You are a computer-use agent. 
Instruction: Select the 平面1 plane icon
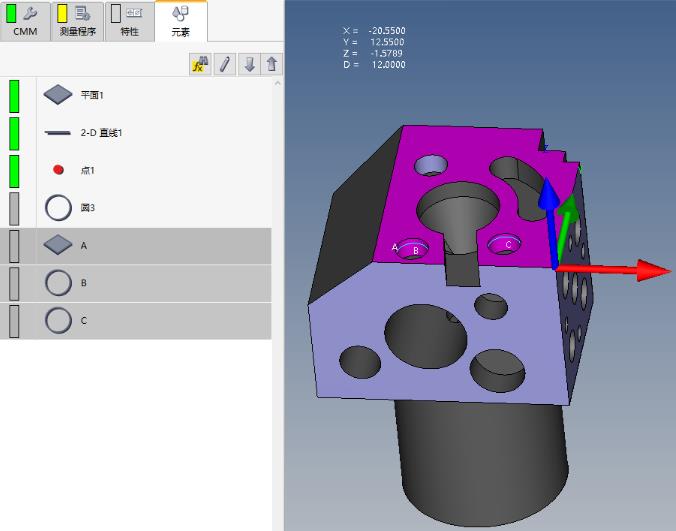click(x=58, y=95)
